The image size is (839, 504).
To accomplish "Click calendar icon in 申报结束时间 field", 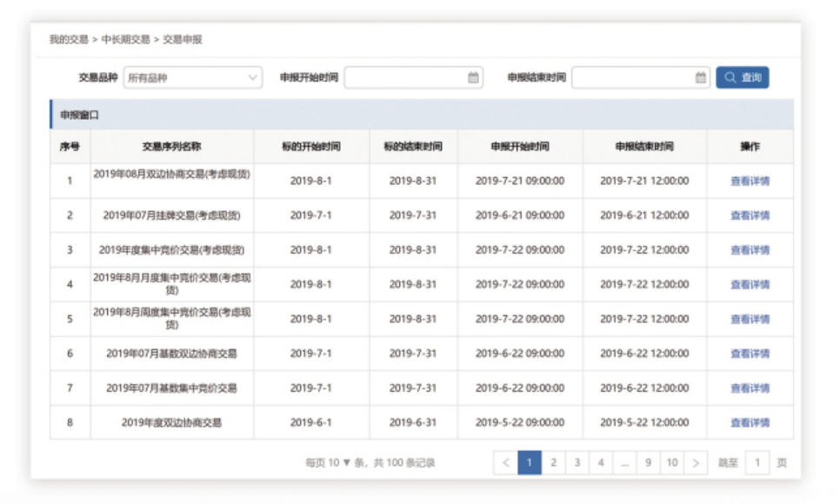I will [x=701, y=77].
